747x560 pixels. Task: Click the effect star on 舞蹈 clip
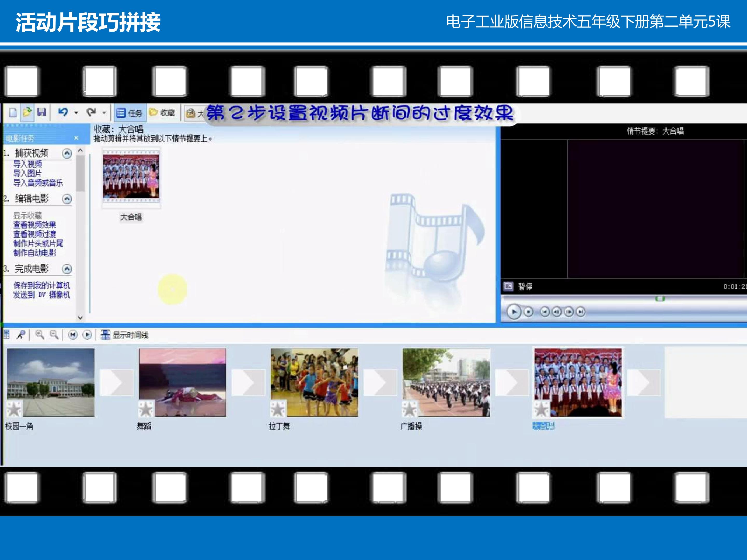pyautogui.click(x=146, y=409)
